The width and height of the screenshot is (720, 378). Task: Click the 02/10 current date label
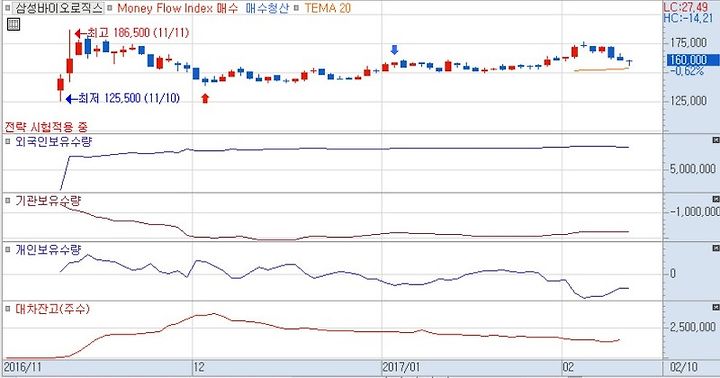click(684, 367)
